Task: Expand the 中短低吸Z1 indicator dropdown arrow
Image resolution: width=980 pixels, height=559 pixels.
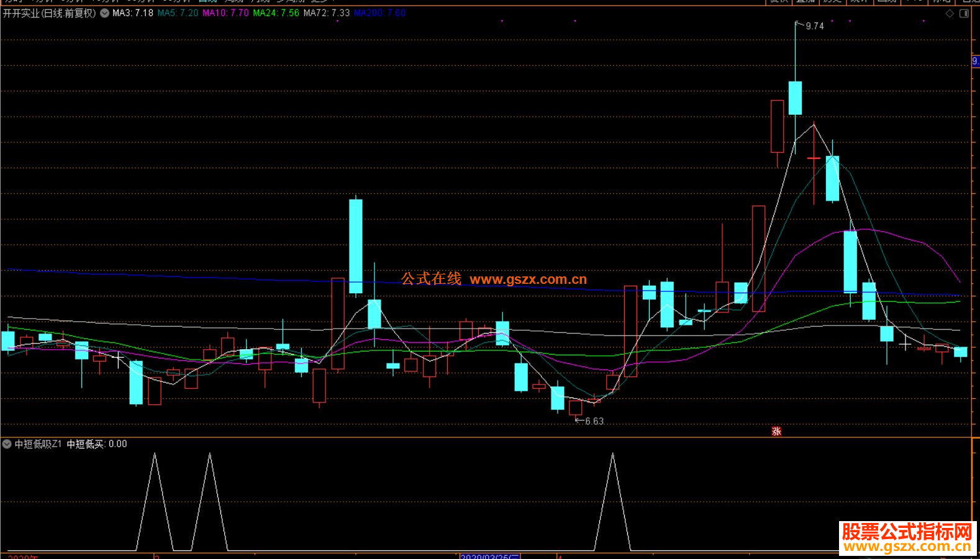Action: coord(7,444)
